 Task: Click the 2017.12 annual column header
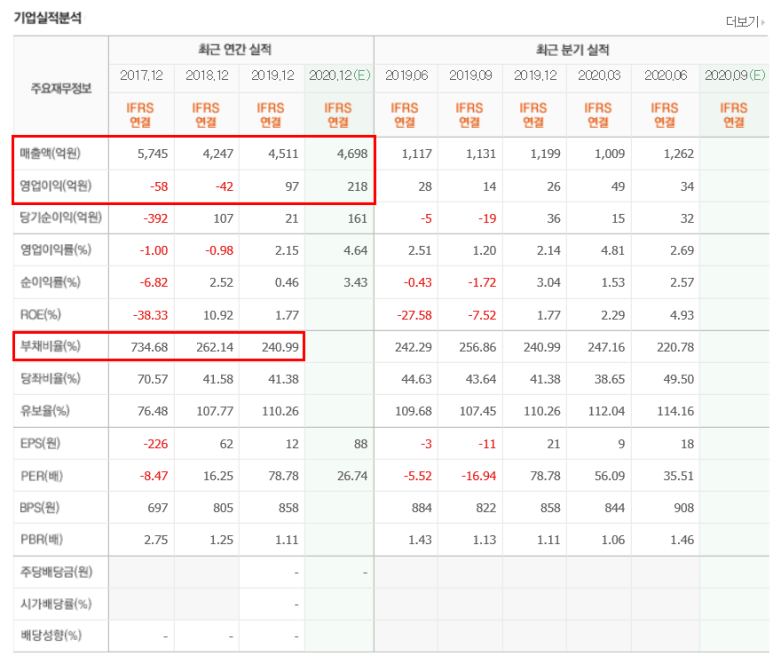tap(141, 75)
